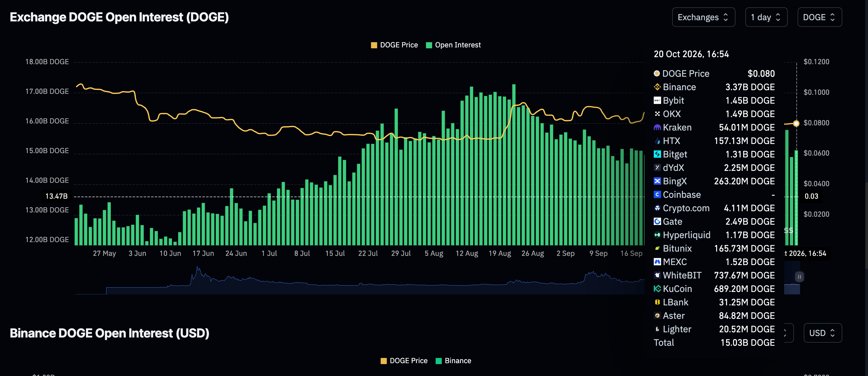Screen dimensions: 868x376
Task: Click the 20 Oct 2026, 16:54 tooltip header
Action: pyautogui.click(x=691, y=54)
